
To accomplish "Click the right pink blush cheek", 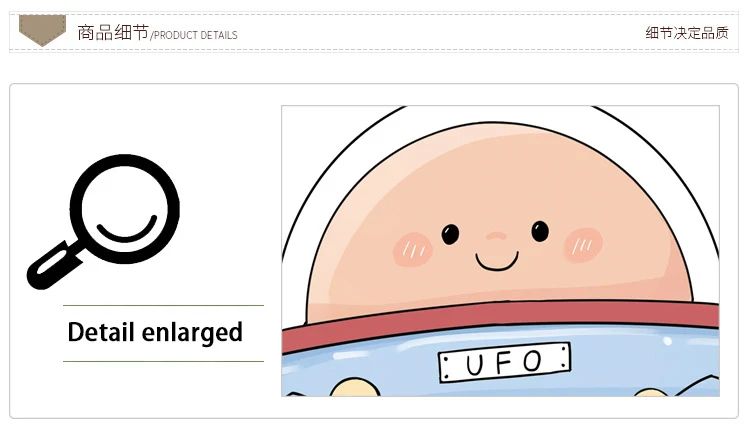I will click(x=583, y=245).
